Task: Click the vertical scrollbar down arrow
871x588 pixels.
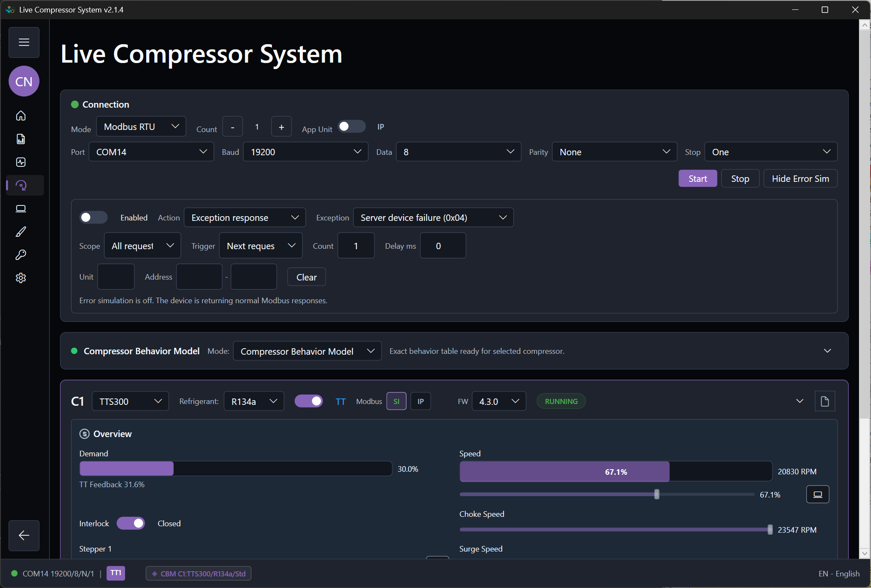Action: pos(865,554)
